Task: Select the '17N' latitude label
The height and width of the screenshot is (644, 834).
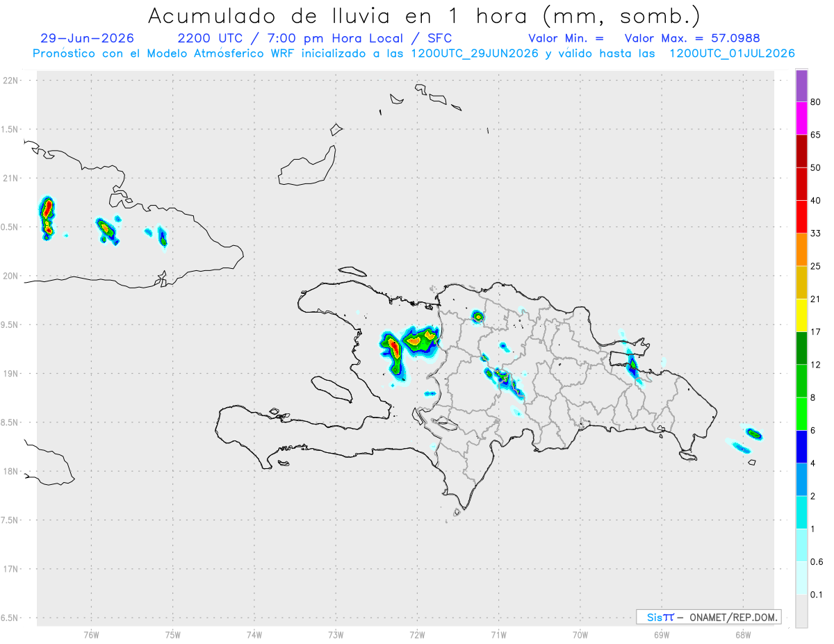Action: pos(10,569)
